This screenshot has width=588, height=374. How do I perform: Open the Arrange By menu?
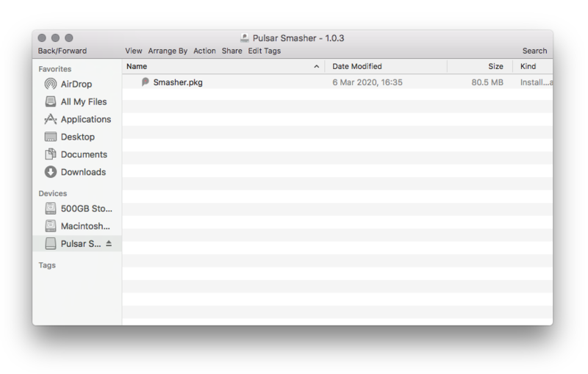pos(168,51)
